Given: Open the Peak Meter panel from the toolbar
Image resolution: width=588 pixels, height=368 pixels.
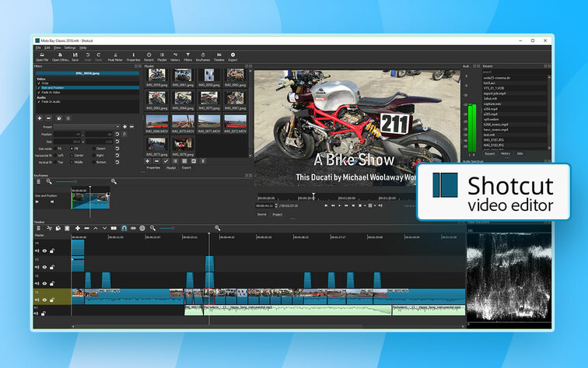Looking at the screenshot, I should 115,57.
